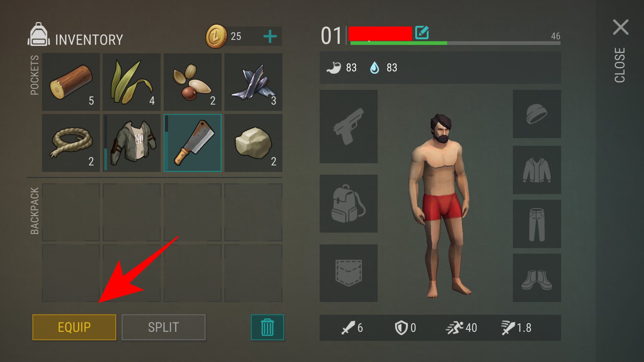644x362 pixels.
Task: Open the hat equipment slot
Action: (537, 114)
